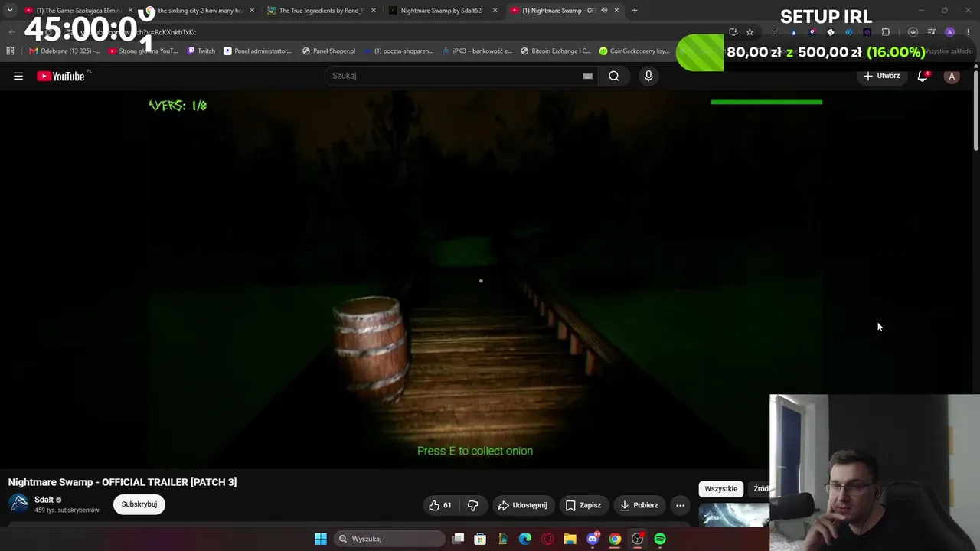Screen dimensions: 980x551
Task: Open the Twitch bookmark
Action: (x=202, y=51)
